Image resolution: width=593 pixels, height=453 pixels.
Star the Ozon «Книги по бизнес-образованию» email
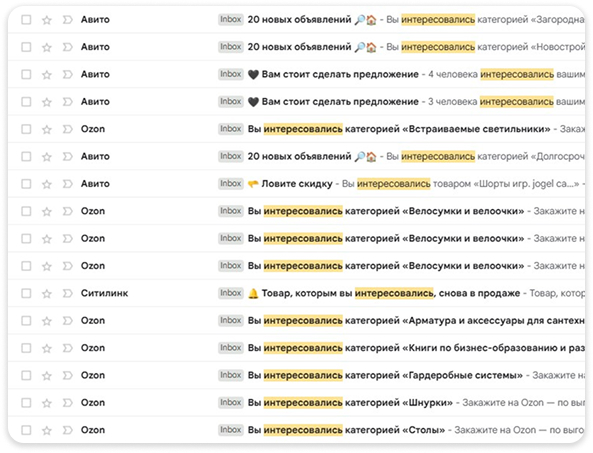point(47,348)
